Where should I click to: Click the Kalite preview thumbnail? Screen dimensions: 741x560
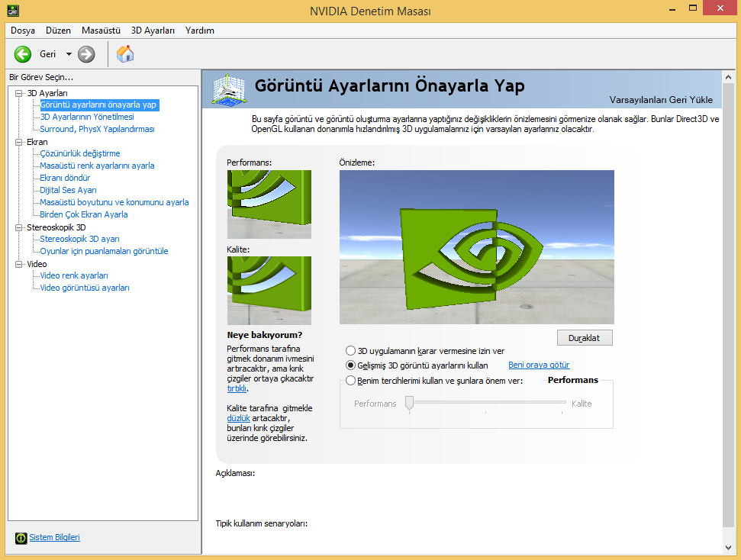pos(269,291)
